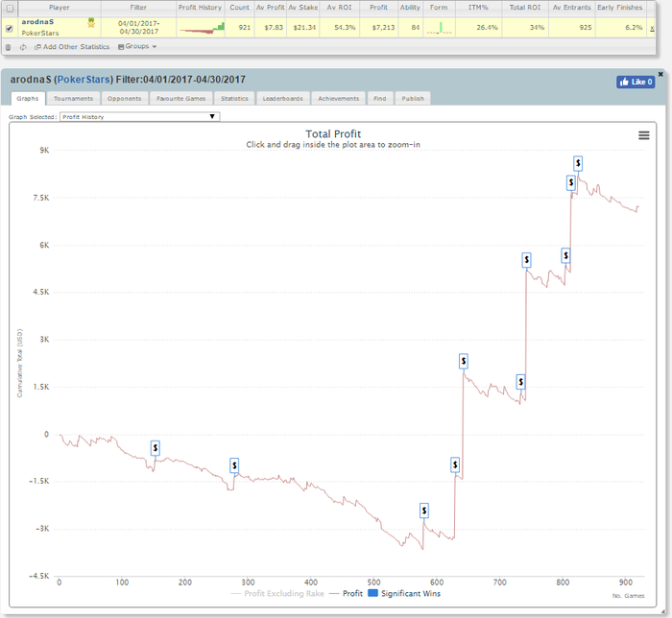The height and width of the screenshot is (618, 672).
Task: Click the refresh icon beside the trash icon
Action: [x=23, y=47]
